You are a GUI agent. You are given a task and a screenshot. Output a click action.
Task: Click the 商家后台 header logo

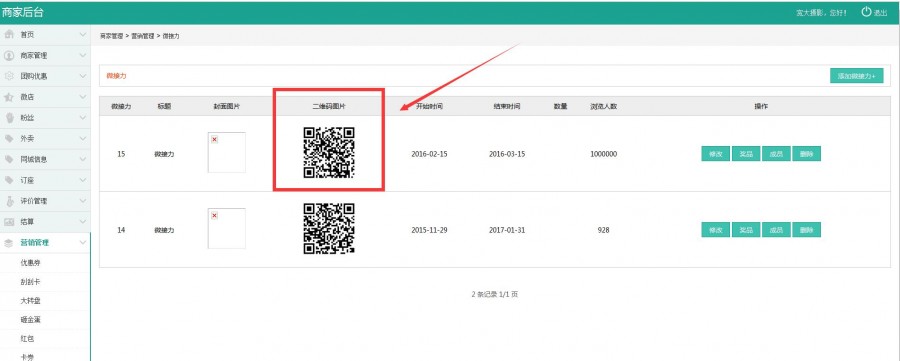point(22,12)
